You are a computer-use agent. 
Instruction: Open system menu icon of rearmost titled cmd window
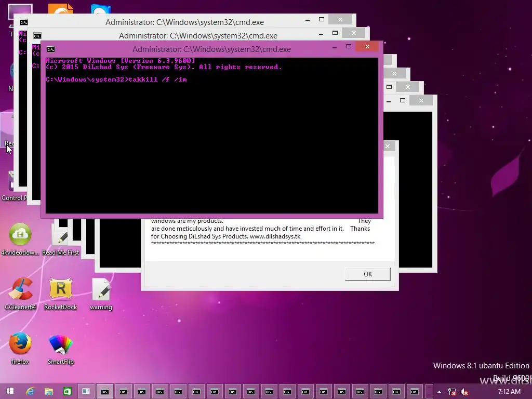coord(24,22)
